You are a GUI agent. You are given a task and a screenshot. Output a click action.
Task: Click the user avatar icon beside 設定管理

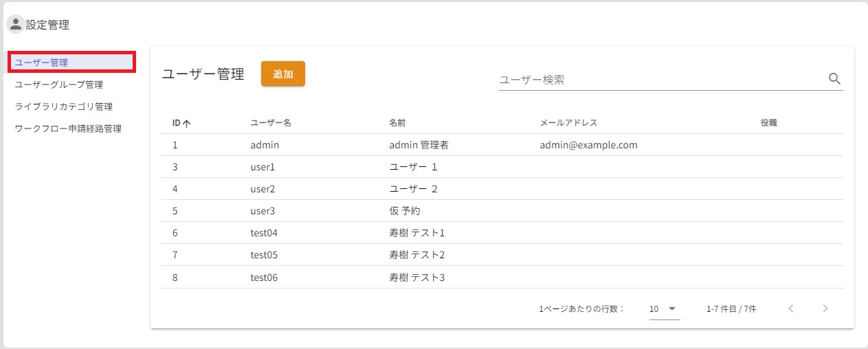(x=15, y=25)
